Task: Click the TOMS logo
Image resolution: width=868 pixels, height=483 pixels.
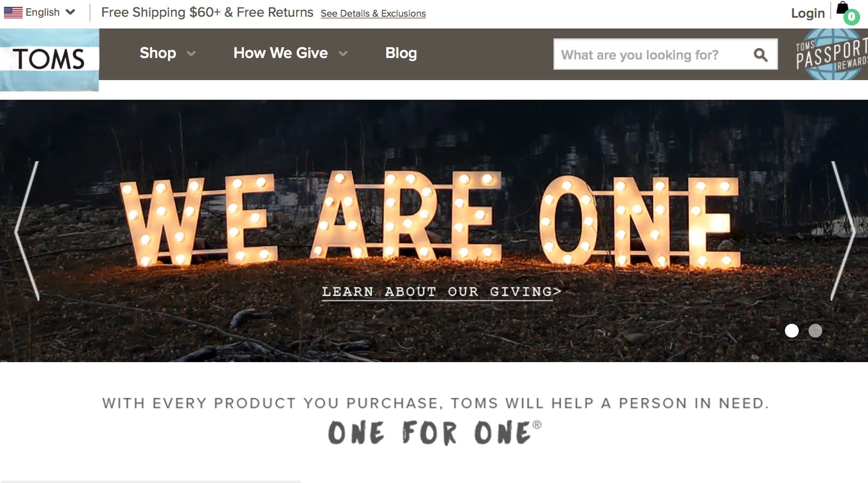Action: click(49, 59)
